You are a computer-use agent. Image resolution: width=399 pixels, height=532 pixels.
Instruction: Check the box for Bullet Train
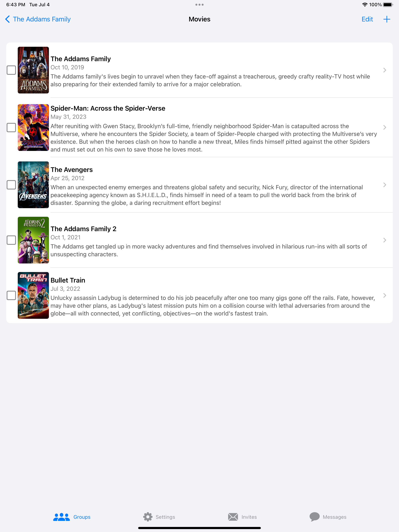click(x=11, y=295)
